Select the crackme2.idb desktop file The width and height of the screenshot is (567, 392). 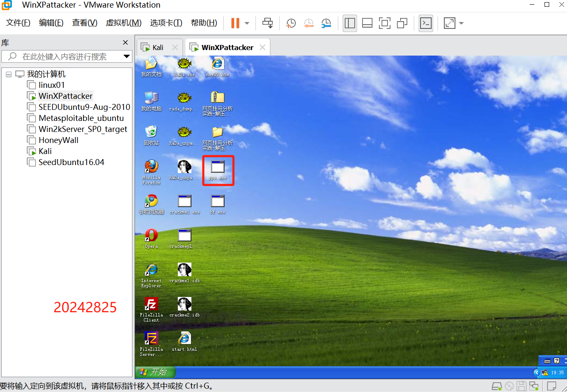click(x=185, y=307)
